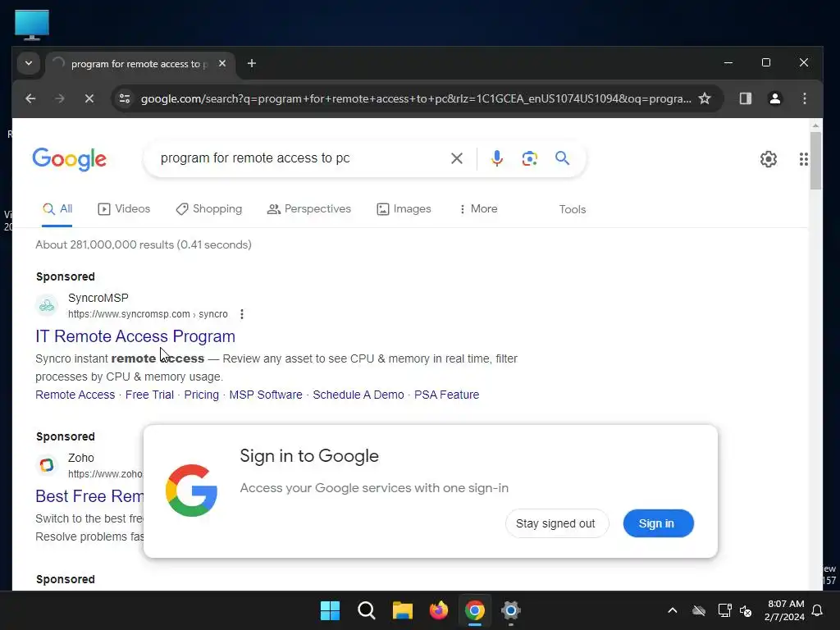Open the 'Remote Access' sitelink
Screen dimensions: 840x630
pyautogui.click(x=75, y=395)
